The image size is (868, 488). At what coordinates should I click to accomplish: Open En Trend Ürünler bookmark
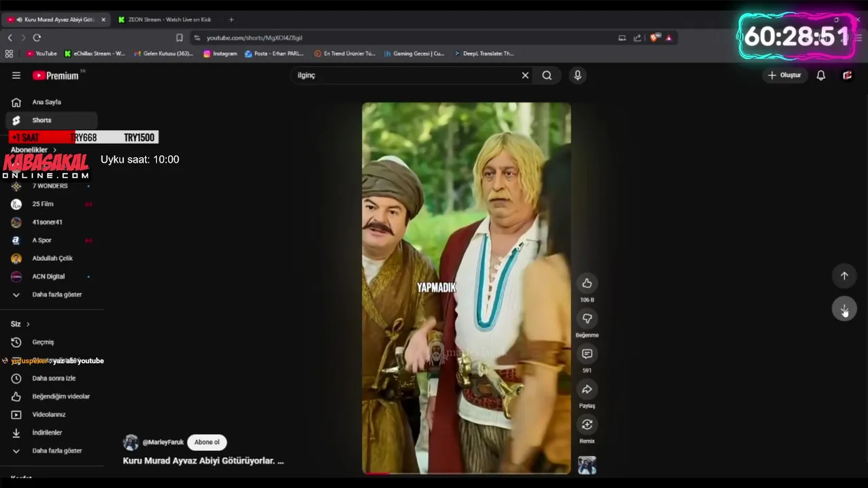pyautogui.click(x=344, y=54)
